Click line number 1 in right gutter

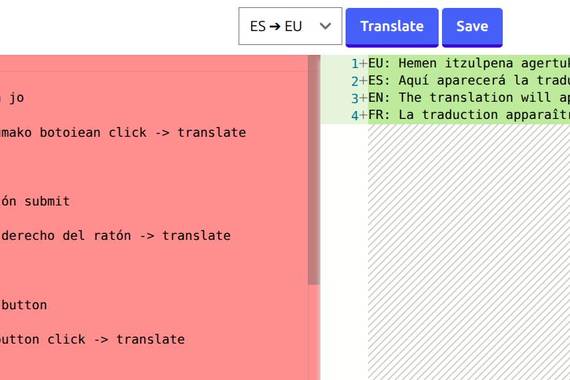click(x=355, y=64)
